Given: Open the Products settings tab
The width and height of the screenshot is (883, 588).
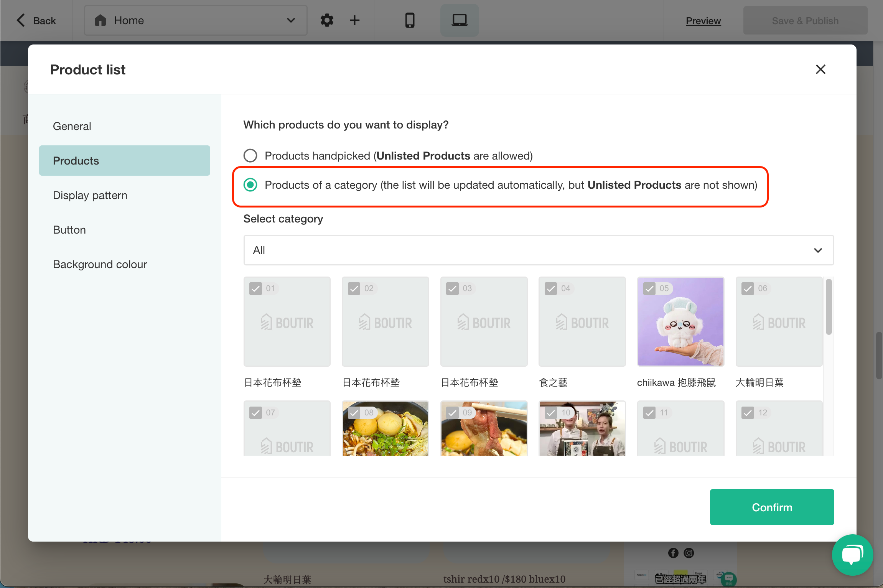Looking at the screenshot, I should [124, 161].
